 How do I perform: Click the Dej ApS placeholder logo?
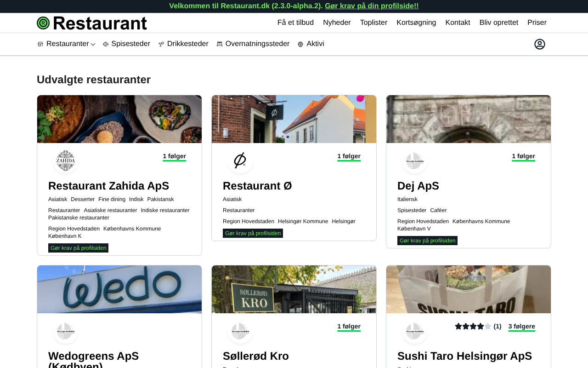coord(415,161)
